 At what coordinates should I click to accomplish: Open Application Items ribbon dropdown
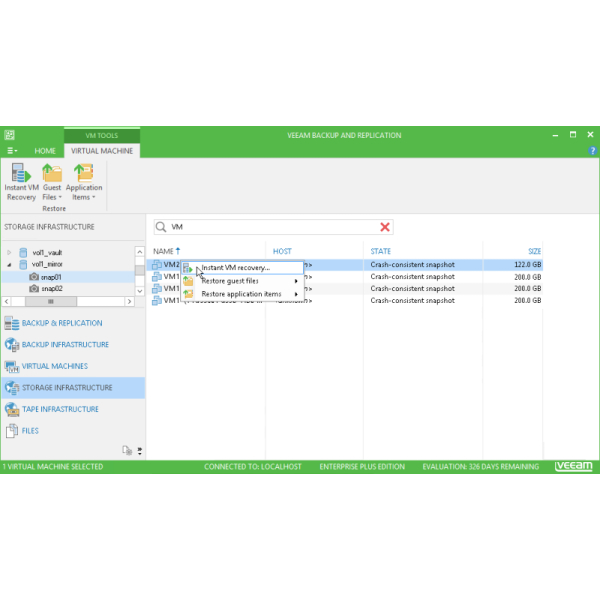[84, 182]
